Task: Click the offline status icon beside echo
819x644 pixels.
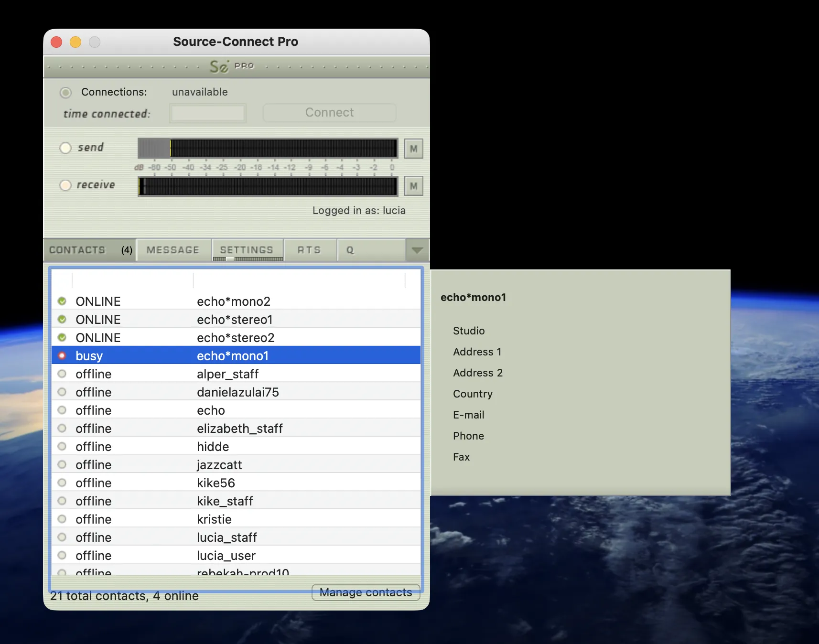Action: tap(62, 410)
